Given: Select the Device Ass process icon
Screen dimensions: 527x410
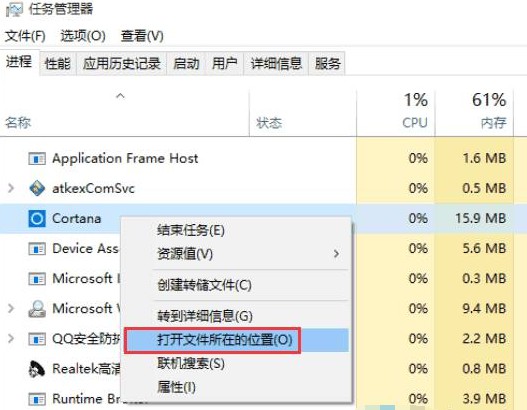Looking at the screenshot, I should click(37, 249).
